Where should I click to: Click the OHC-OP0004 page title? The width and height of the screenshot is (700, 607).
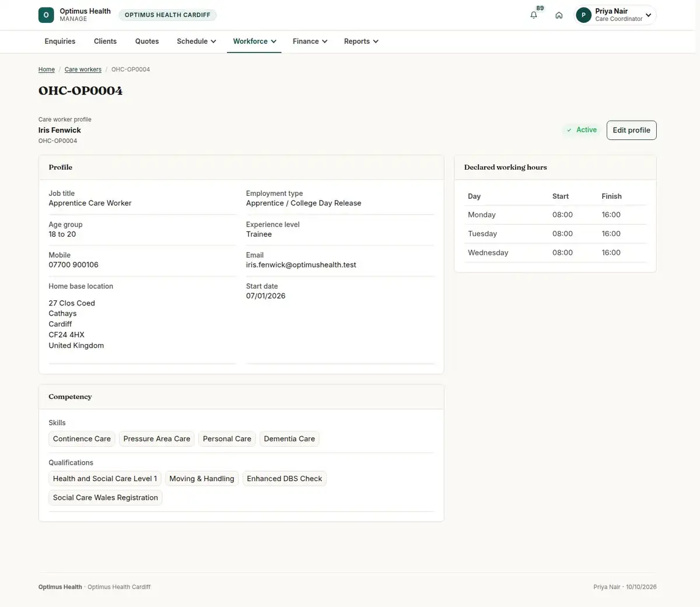(x=80, y=90)
